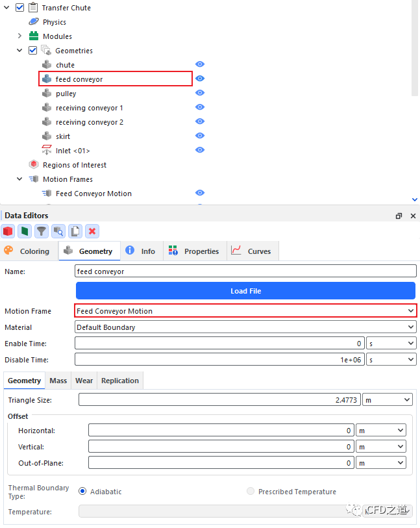Screen dimensions: 420x528
Task: Toggle the Transfer Chute checkbox
Action: pyautogui.click(x=19, y=8)
